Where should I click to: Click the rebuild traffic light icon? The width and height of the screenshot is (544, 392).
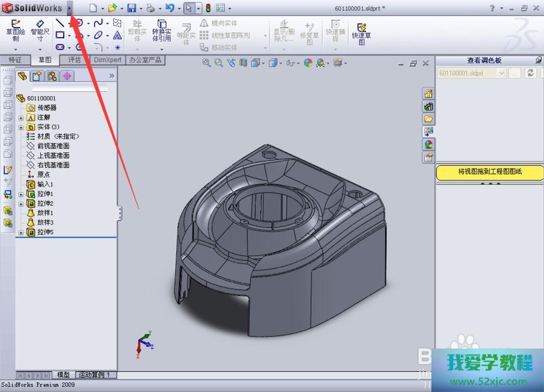[x=208, y=8]
